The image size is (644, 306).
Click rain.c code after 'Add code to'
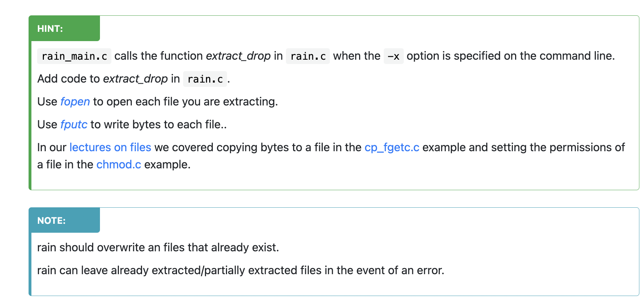[205, 79]
